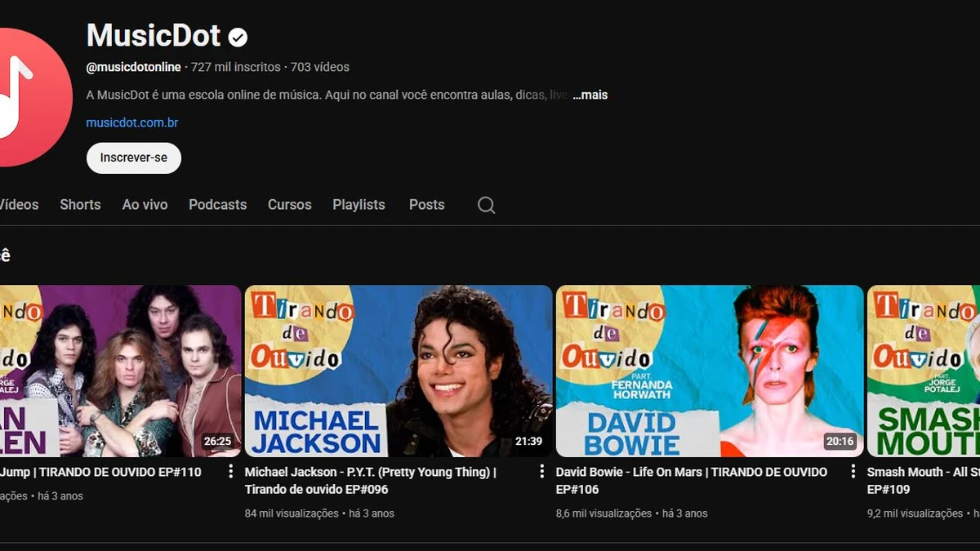Viewport: 980px width, 551px height.
Task: Go to the Cursos tab
Action: [x=289, y=205]
